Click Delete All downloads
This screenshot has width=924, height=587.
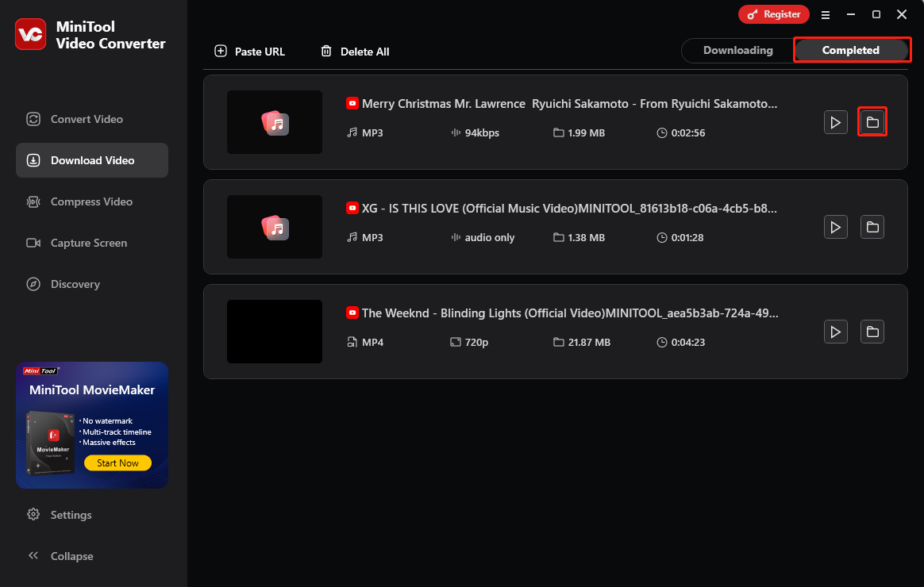coord(355,52)
